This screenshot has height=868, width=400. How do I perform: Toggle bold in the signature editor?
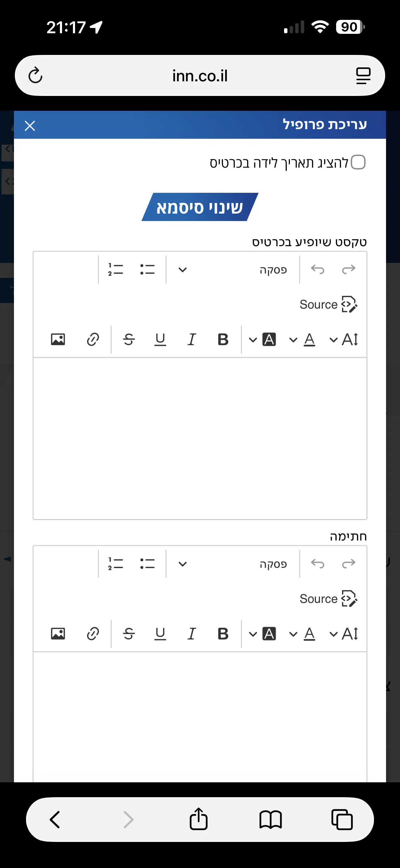click(223, 634)
